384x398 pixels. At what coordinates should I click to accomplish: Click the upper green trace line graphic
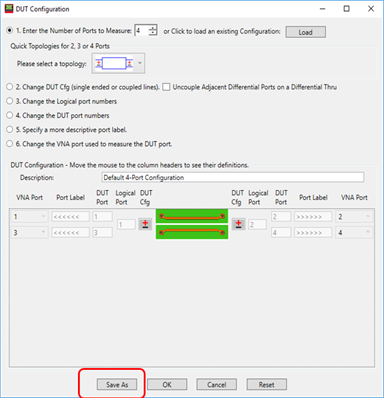(192, 217)
